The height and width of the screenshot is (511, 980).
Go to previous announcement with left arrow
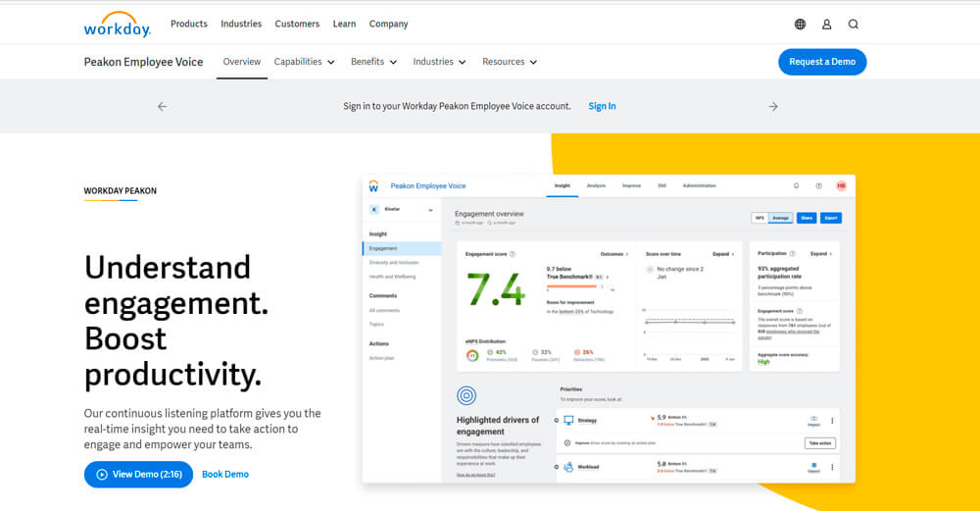point(163,106)
